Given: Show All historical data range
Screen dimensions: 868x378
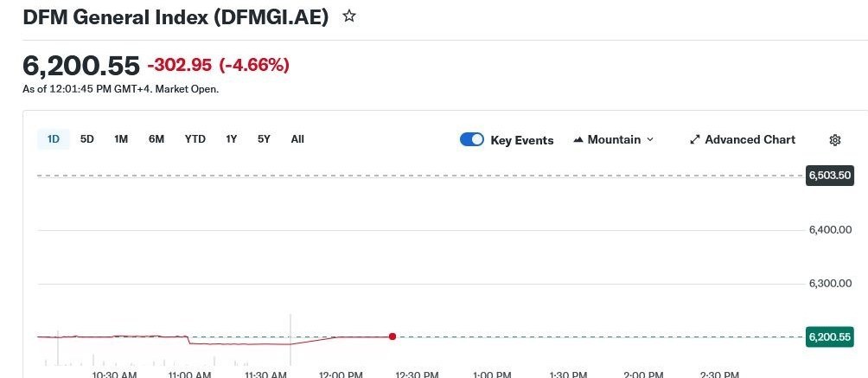Looking at the screenshot, I should click(x=297, y=139).
